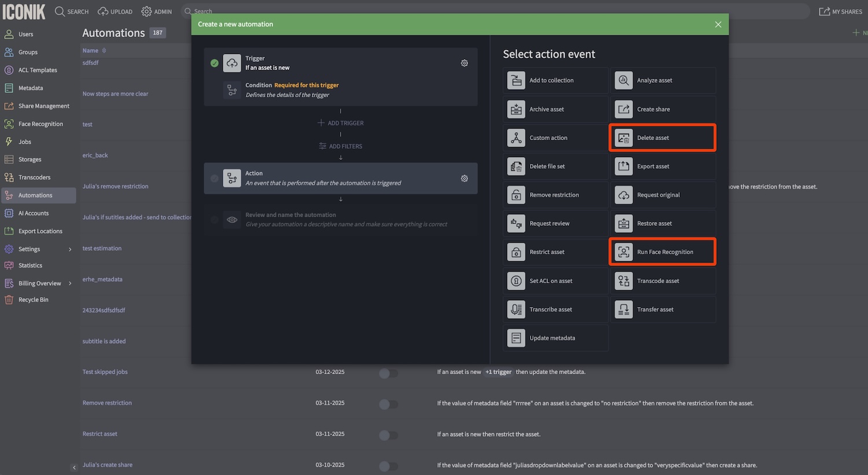Select the Delete asset action

[662, 137]
